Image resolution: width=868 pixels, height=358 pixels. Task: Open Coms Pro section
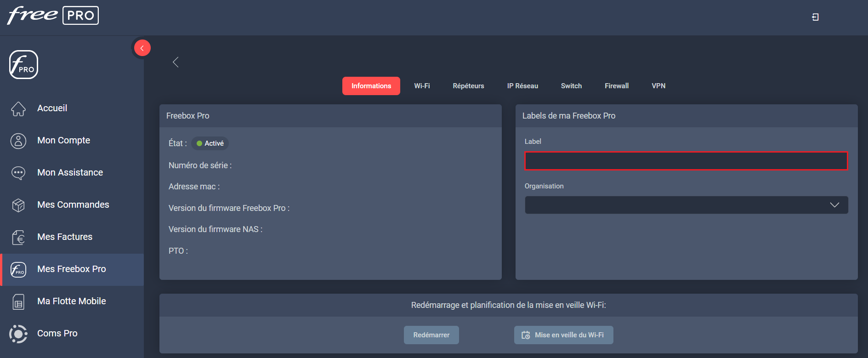tap(57, 333)
